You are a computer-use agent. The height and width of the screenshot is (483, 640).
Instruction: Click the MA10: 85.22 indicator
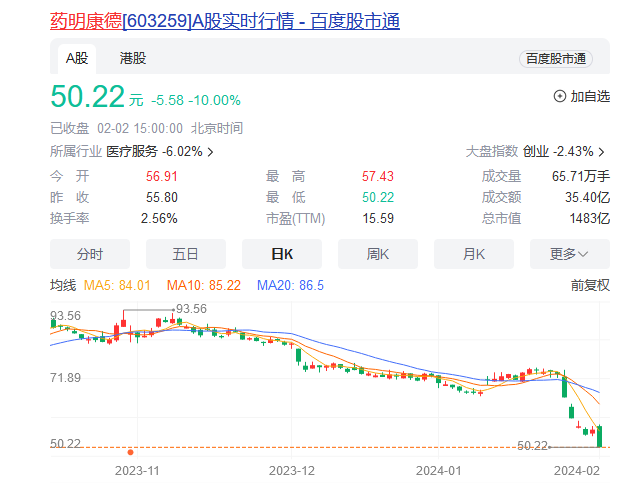[204, 285]
